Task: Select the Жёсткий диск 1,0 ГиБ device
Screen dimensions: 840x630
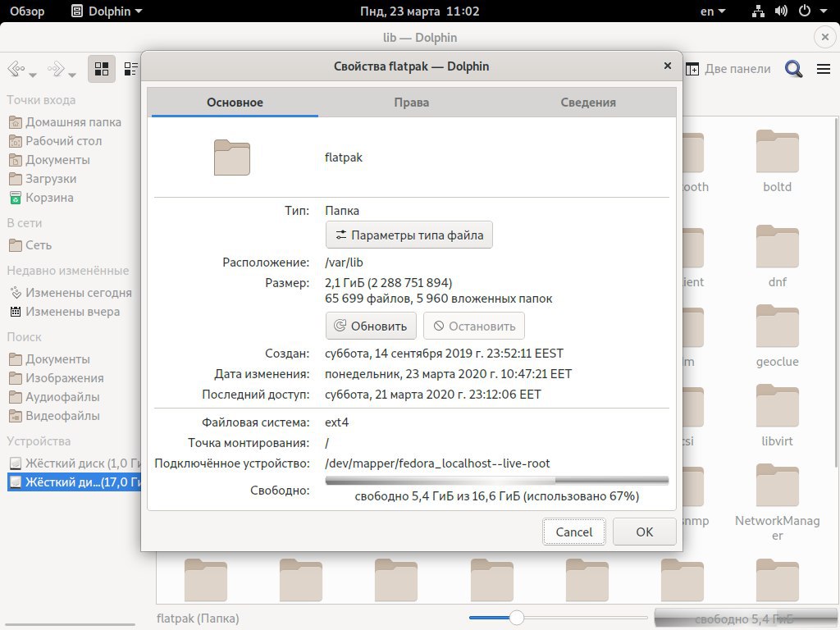Action: [x=74, y=463]
